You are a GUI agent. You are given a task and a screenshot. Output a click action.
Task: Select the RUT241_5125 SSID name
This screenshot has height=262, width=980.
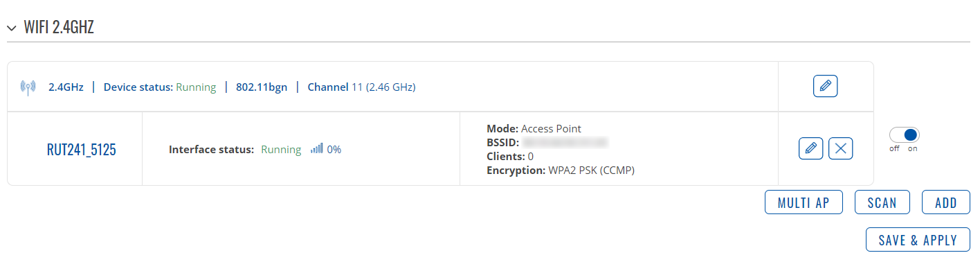pyautogui.click(x=81, y=150)
